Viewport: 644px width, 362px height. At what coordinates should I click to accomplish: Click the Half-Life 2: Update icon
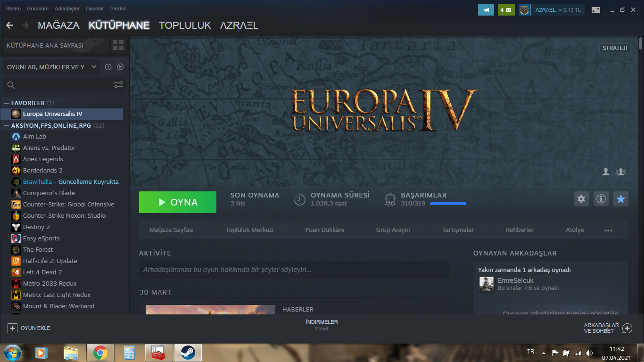[16, 261]
